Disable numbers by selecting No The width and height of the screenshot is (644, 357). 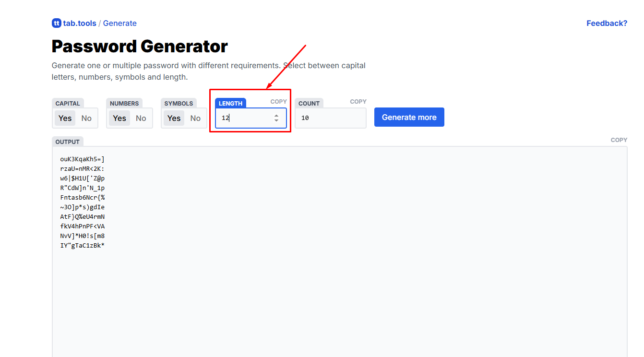pos(141,118)
